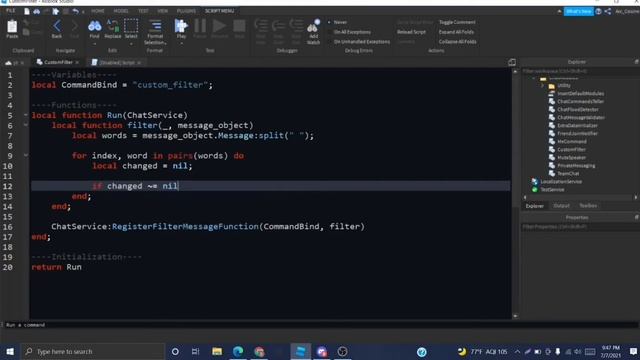The height and width of the screenshot is (360, 640).
Task: Select the On All Exceptions option
Action: [x=349, y=32]
